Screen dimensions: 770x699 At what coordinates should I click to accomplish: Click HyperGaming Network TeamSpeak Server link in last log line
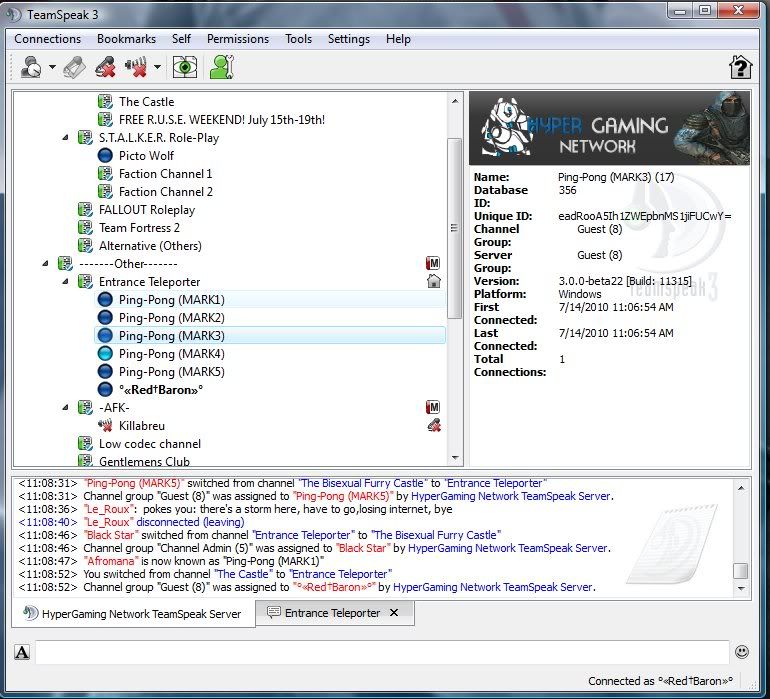(494, 587)
